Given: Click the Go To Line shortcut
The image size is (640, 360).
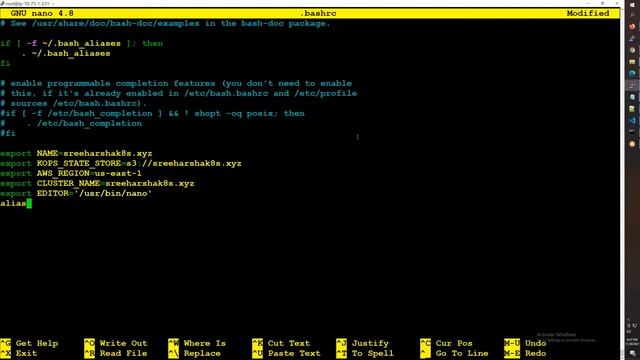Looking at the screenshot, I should [x=455, y=353].
